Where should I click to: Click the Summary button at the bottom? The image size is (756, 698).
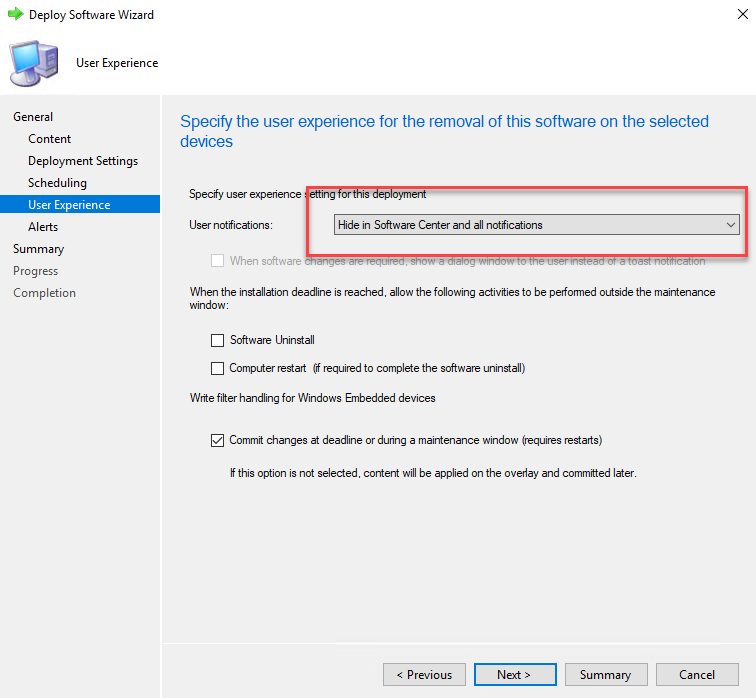pyautogui.click(x=606, y=675)
